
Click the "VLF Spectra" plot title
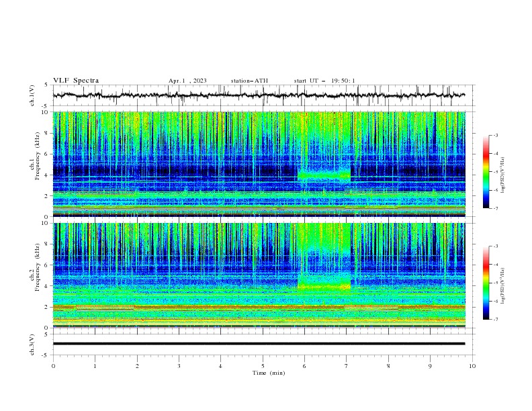pos(76,81)
